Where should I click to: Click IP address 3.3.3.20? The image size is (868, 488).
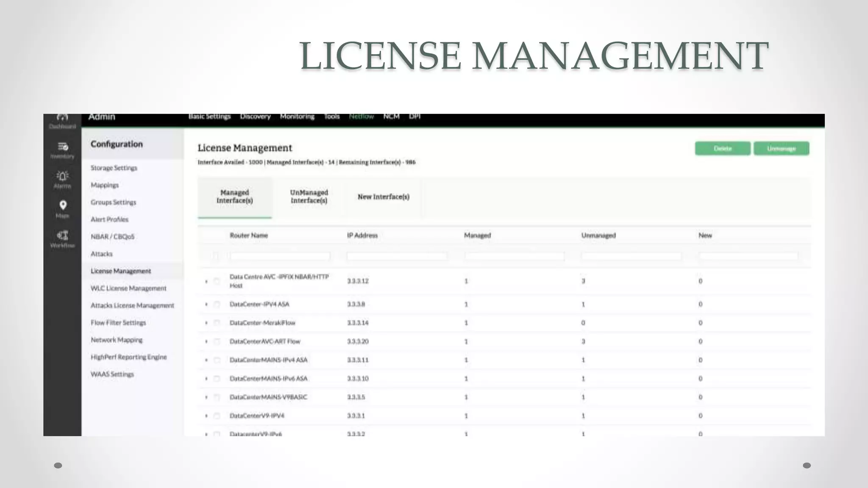[x=358, y=341]
